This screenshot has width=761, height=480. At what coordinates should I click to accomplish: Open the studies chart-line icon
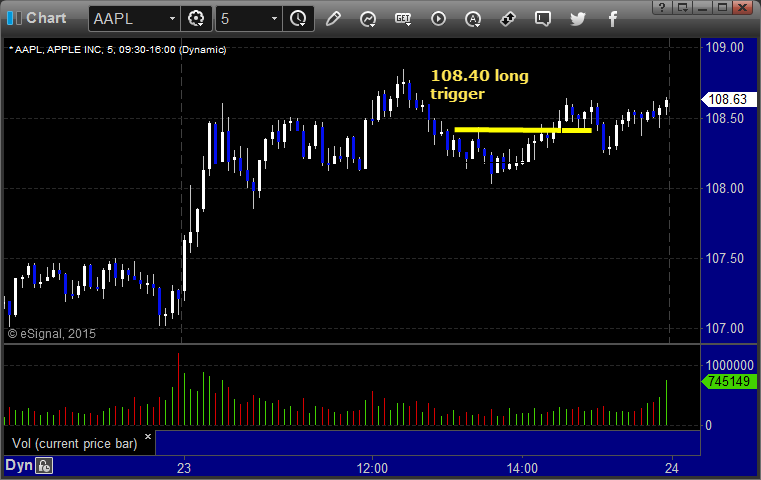click(x=368, y=19)
